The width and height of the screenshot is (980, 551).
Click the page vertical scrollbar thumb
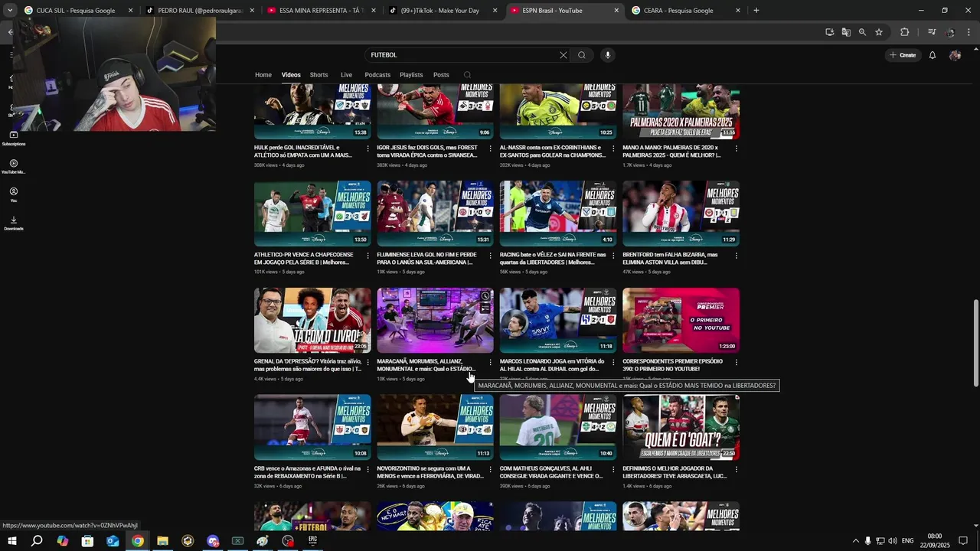point(975,344)
